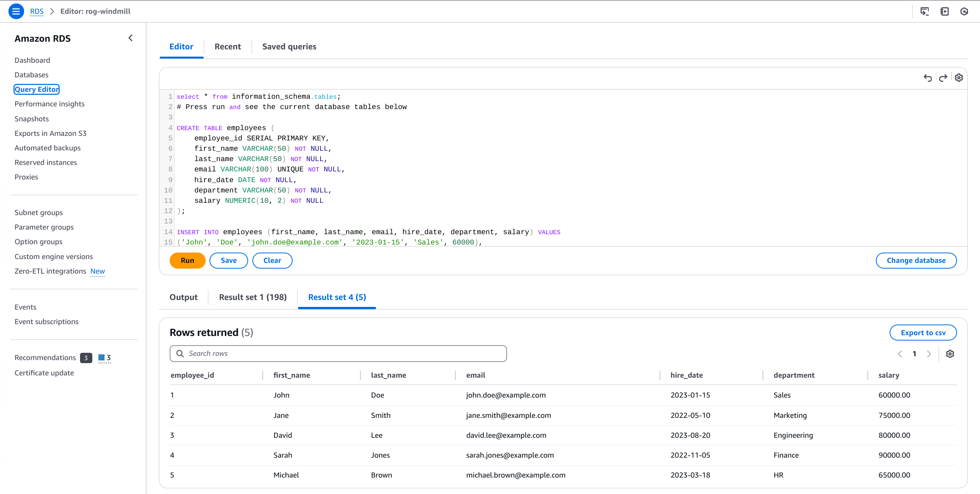Export results to csv
The height and width of the screenshot is (494, 980).
(923, 333)
